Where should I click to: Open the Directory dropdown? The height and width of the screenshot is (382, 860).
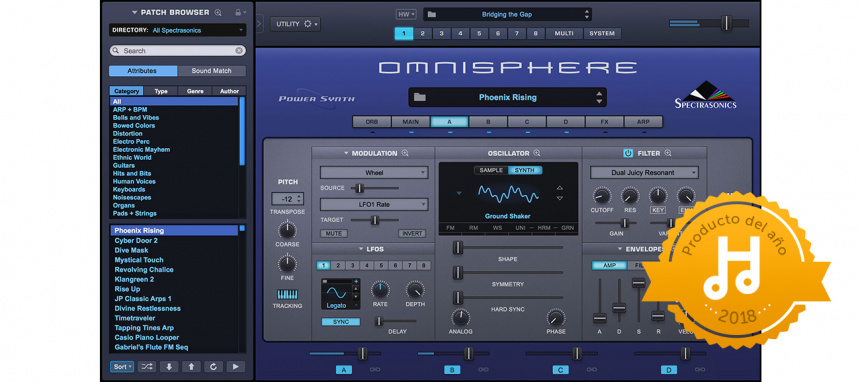click(x=177, y=30)
